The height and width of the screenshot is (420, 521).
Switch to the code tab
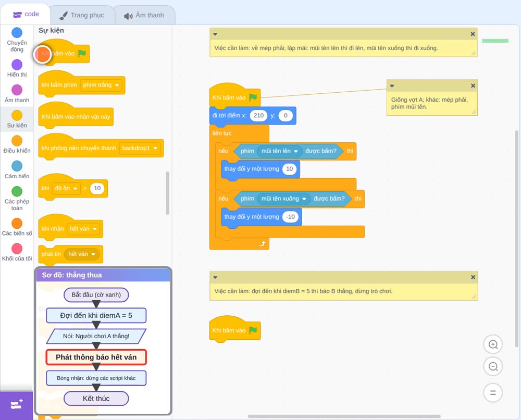(x=26, y=14)
